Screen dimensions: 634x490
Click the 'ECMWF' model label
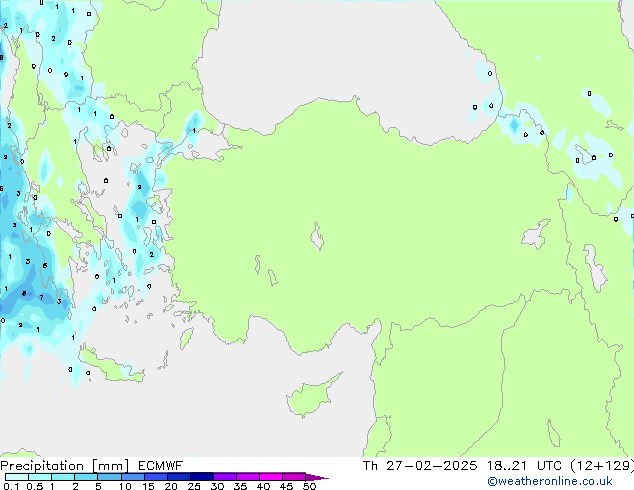[x=160, y=466]
